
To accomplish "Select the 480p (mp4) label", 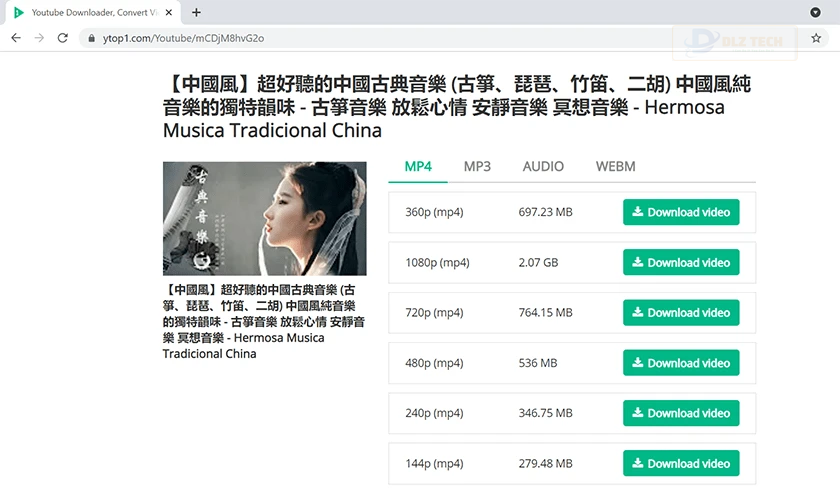I will pyautogui.click(x=434, y=363).
